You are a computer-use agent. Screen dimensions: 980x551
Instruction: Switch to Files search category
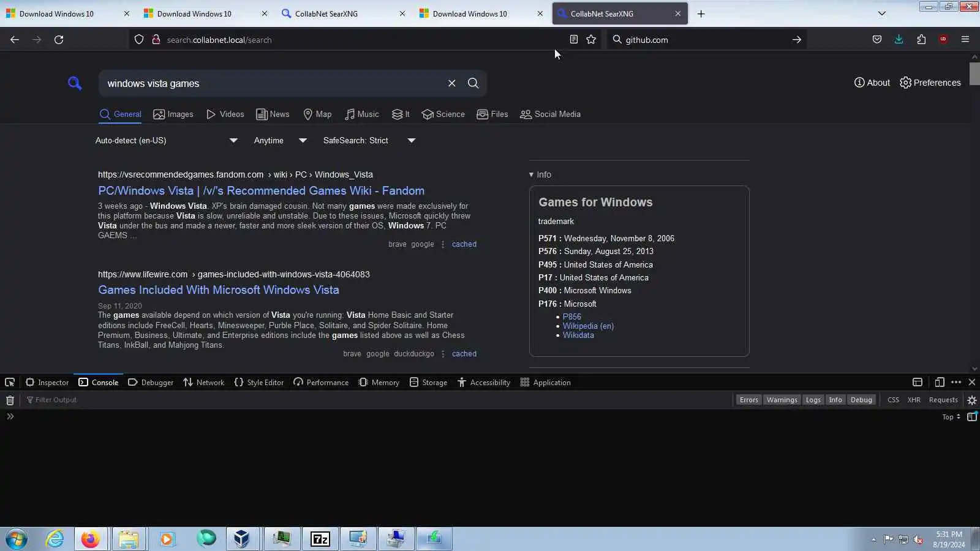pos(492,114)
